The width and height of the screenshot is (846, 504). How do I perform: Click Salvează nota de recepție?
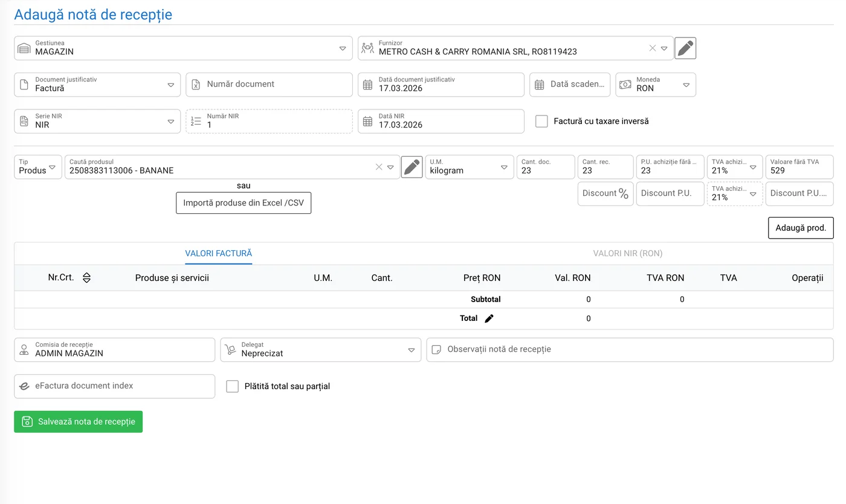click(x=79, y=422)
